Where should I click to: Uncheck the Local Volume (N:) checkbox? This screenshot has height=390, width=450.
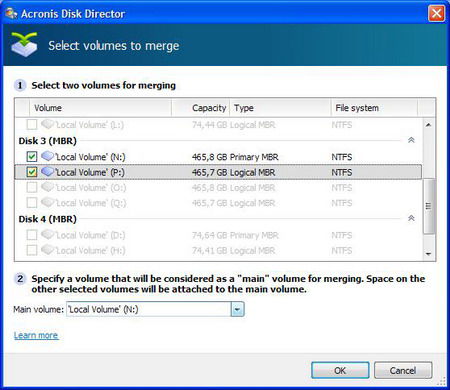tap(32, 156)
